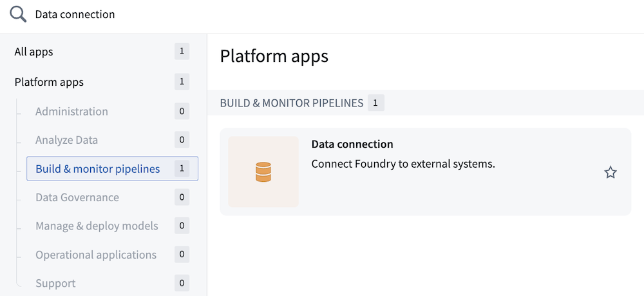Select the Data Governance subcategory

click(112, 197)
